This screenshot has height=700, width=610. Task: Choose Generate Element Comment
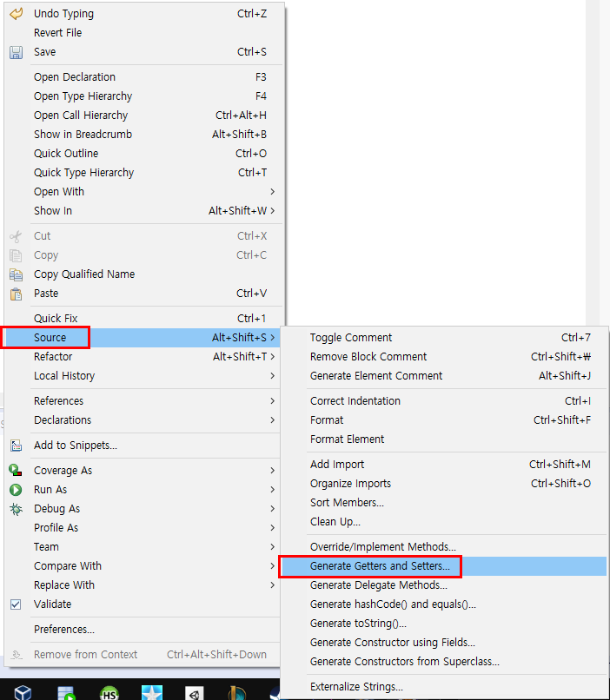click(x=444, y=376)
